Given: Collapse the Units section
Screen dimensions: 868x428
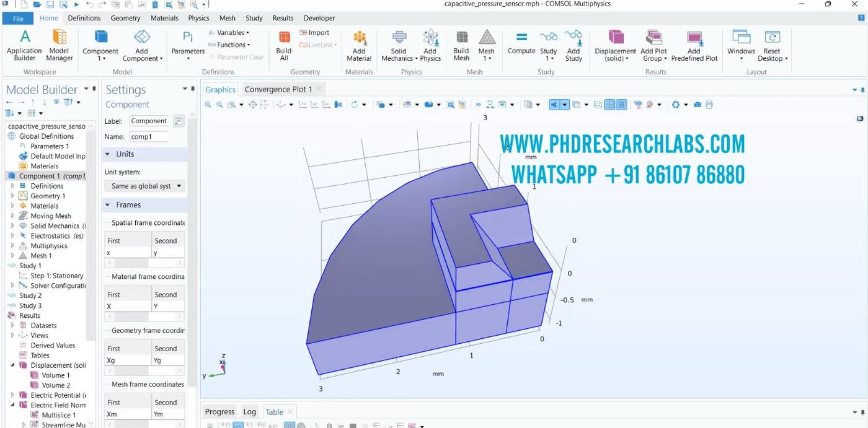Looking at the screenshot, I should pyautogui.click(x=108, y=154).
